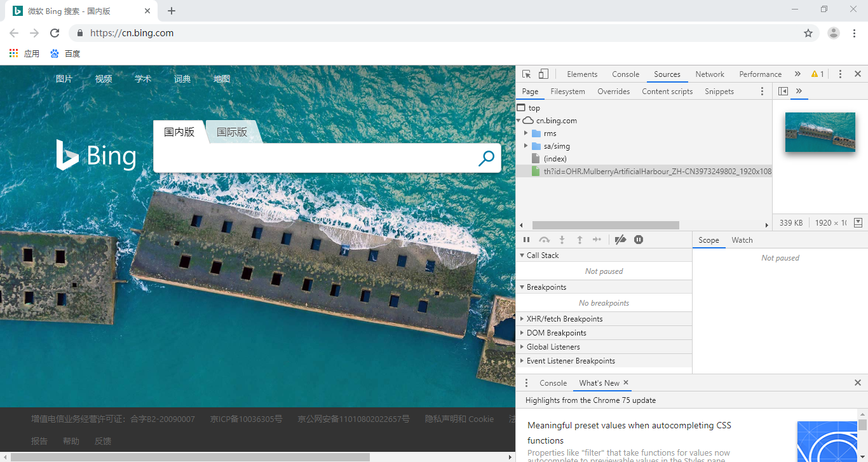Image resolution: width=868 pixels, height=462 pixels.
Task: Open the drawer three-dot menu
Action: [526, 383]
